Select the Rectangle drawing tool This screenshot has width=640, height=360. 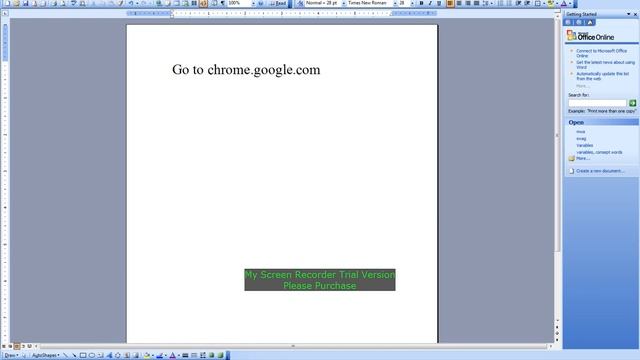(83, 356)
